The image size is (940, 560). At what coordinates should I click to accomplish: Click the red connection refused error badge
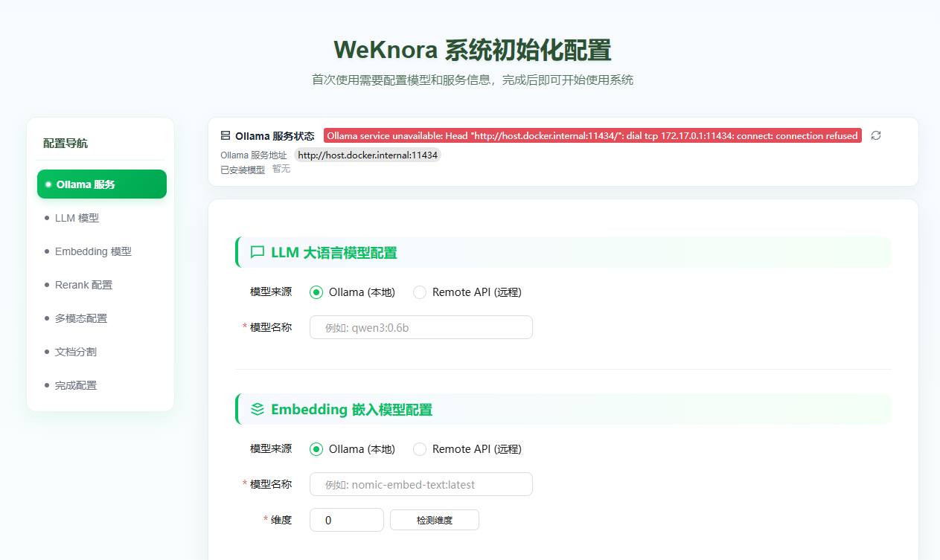tap(592, 135)
